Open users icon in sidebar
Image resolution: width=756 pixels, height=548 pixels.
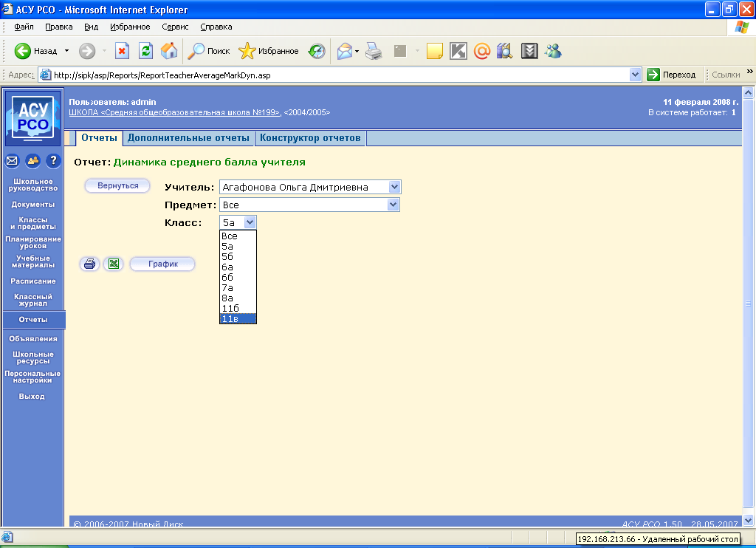point(32,161)
